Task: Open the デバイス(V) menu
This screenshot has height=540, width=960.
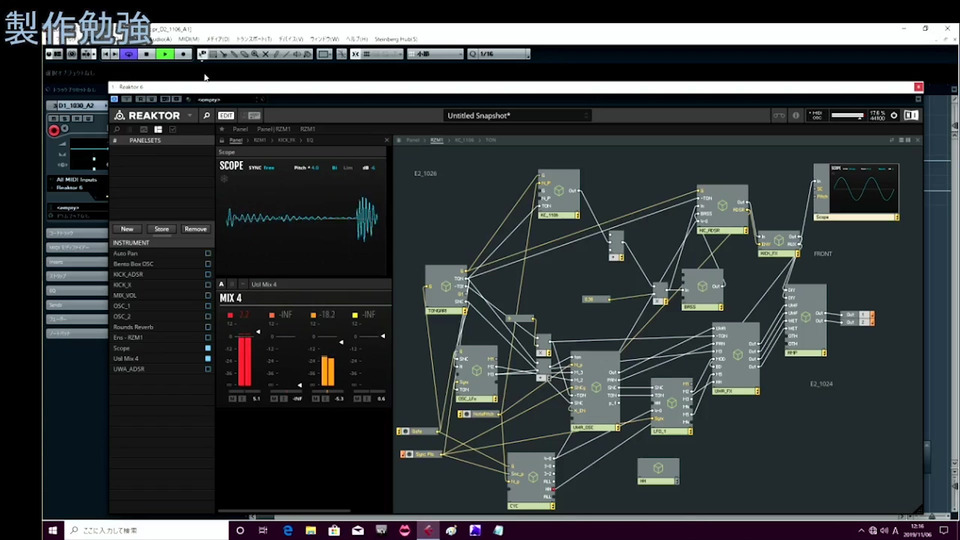Action: point(291,39)
